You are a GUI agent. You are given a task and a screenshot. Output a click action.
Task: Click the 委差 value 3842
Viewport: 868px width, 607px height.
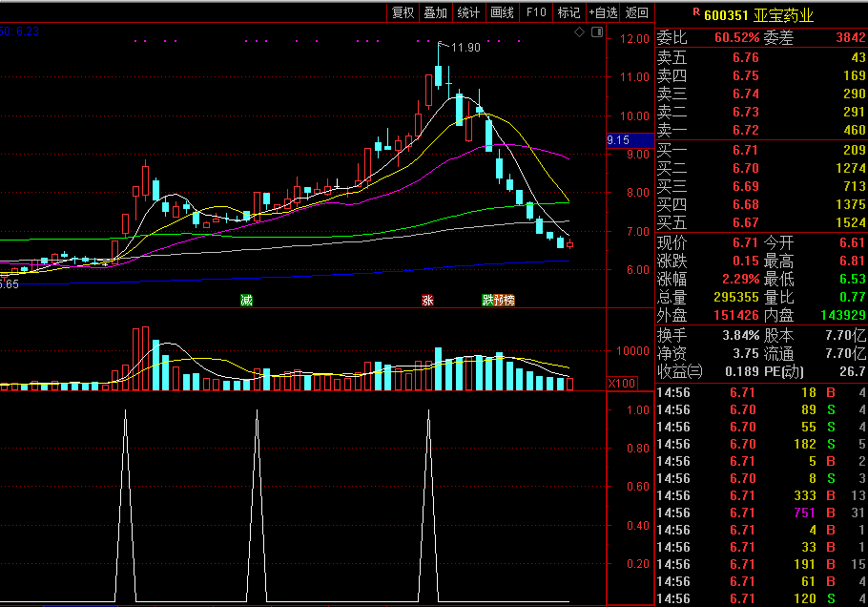coord(851,37)
